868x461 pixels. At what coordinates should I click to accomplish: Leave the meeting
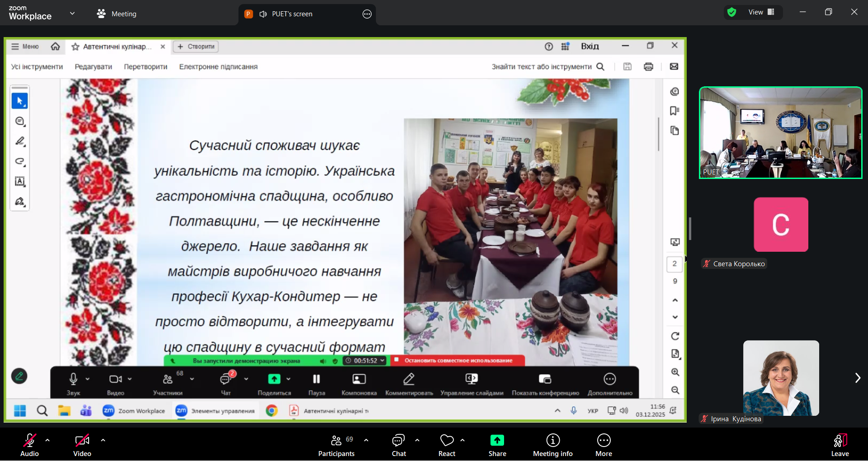click(840, 445)
